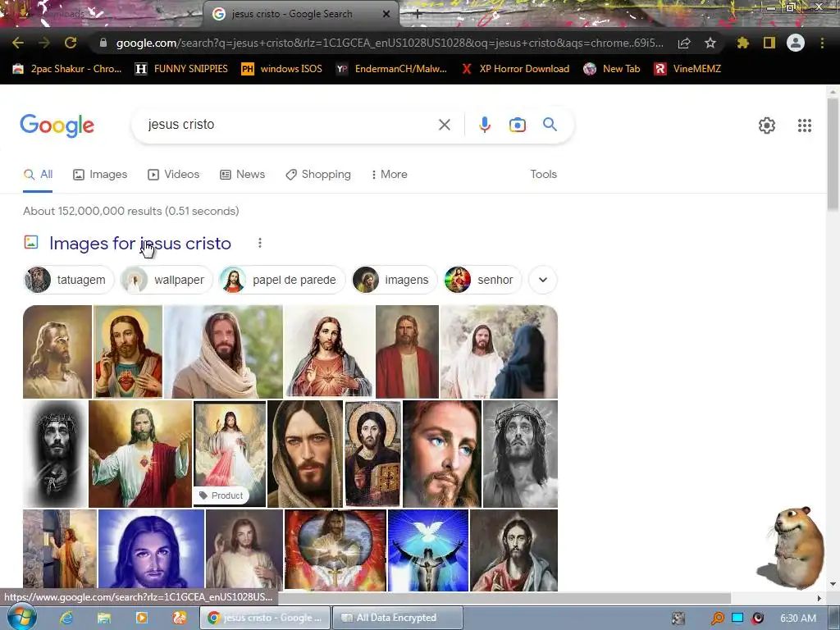Open the EndermanCH/Malw... bookmark

391,69
